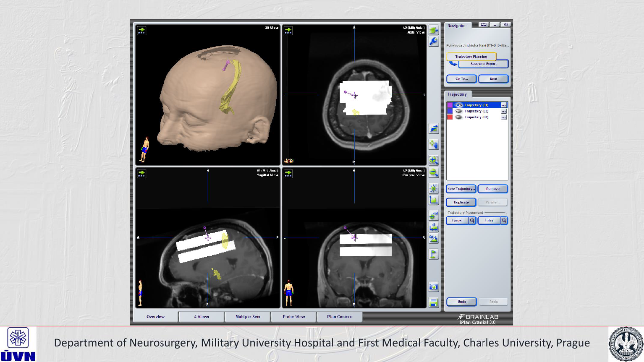Click the zoom in magnifier icon
Image resolution: width=644 pixels, height=362 pixels.
point(433,160)
